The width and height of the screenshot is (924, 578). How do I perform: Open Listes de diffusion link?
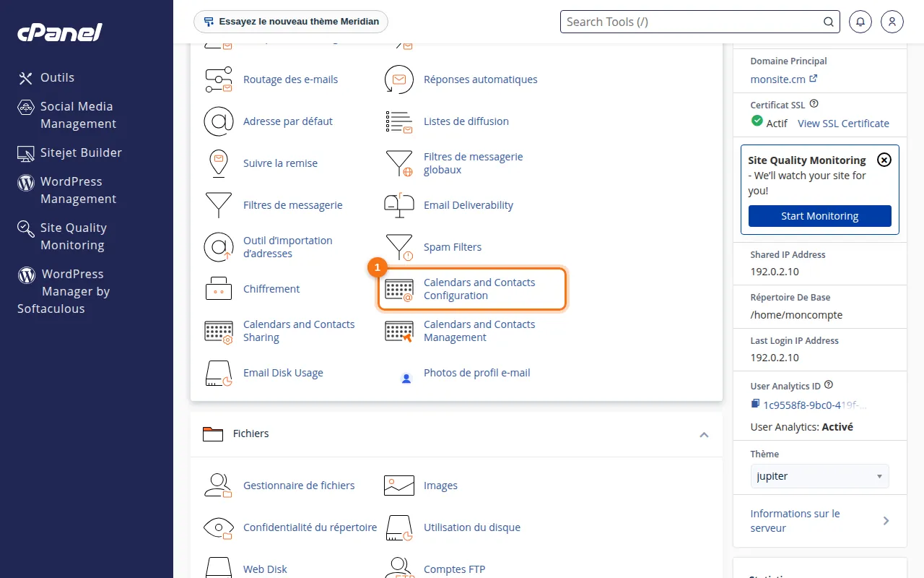(x=466, y=121)
